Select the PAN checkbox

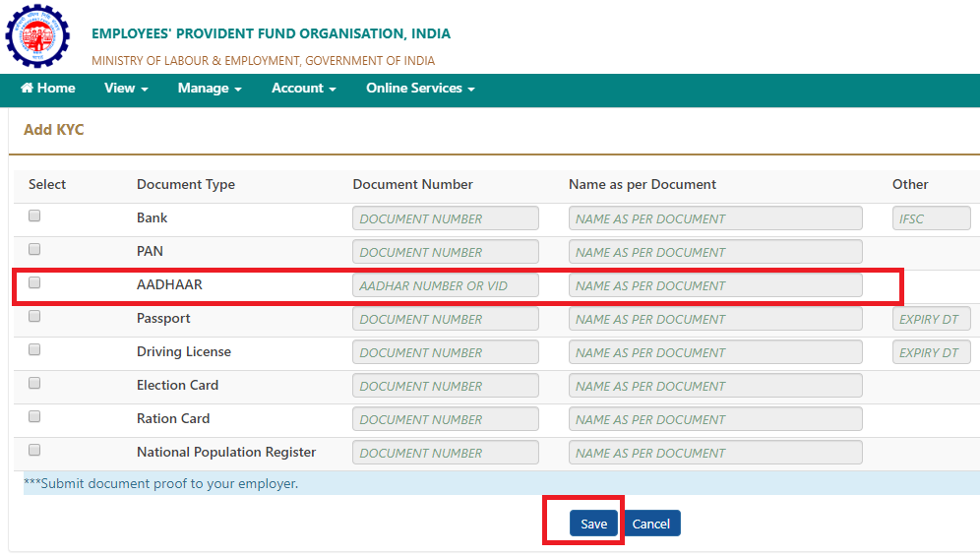[x=34, y=250]
